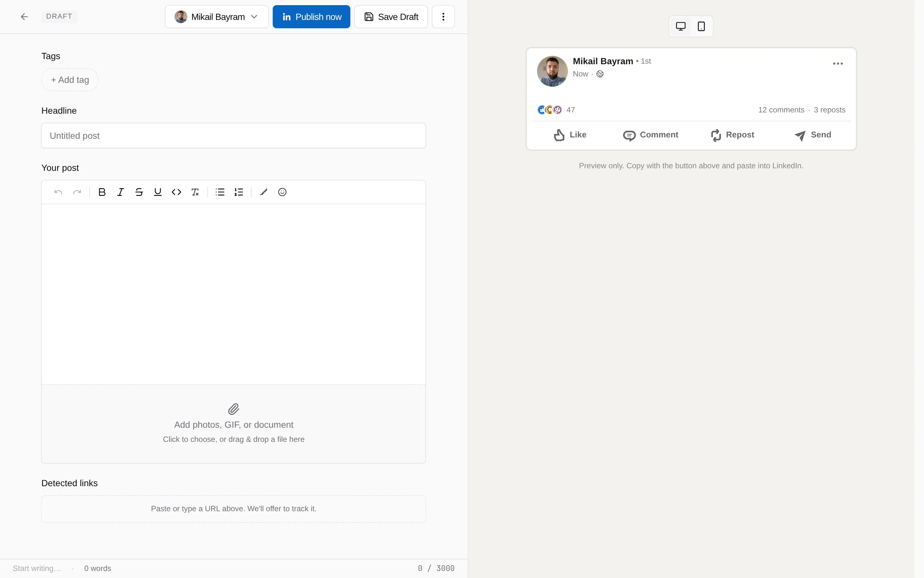
Task: Click Like in the preview post
Action: coord(570,135)
